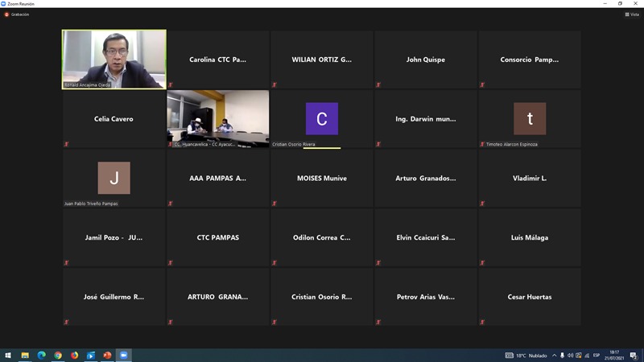Click the MOISES Munive participant name
Screen dimensions: 644x362
coord(322,178)
